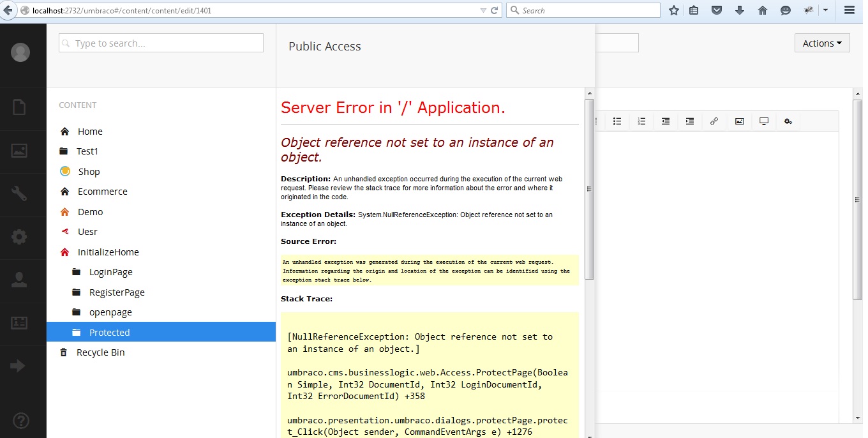Image resolution: width=868 pixels, height=438 pixels.
Task: Open the browser downloads arrow
Action: tap(740, 10)
